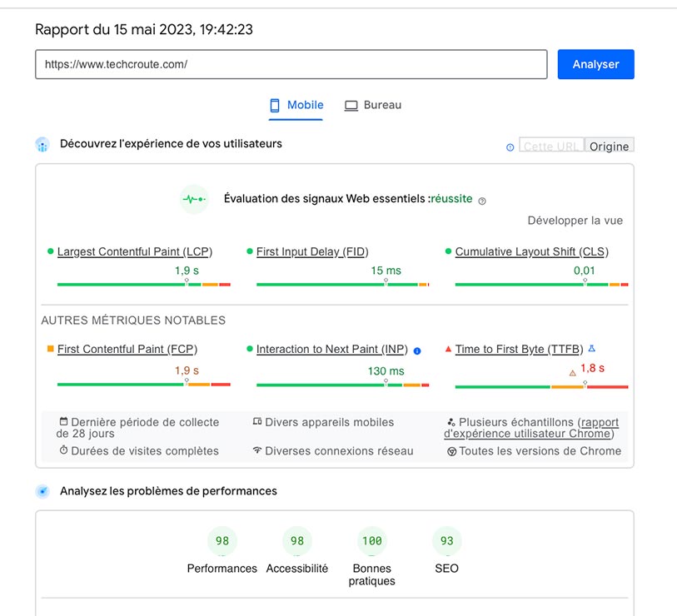
Task: Click the Analyser button
Action: click(x=595, y=64)
